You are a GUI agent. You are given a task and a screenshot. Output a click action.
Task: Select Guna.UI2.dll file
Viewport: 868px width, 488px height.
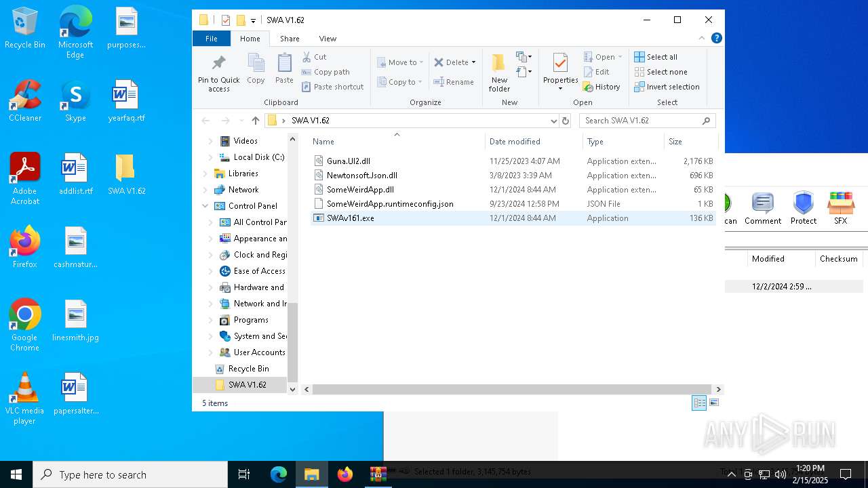click(x=349, y=161)
